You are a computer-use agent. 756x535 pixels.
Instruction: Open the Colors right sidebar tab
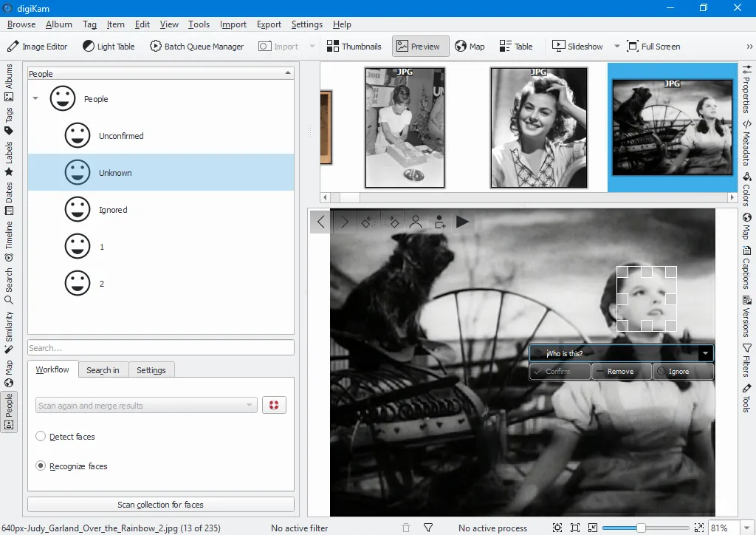pos(746,189)
